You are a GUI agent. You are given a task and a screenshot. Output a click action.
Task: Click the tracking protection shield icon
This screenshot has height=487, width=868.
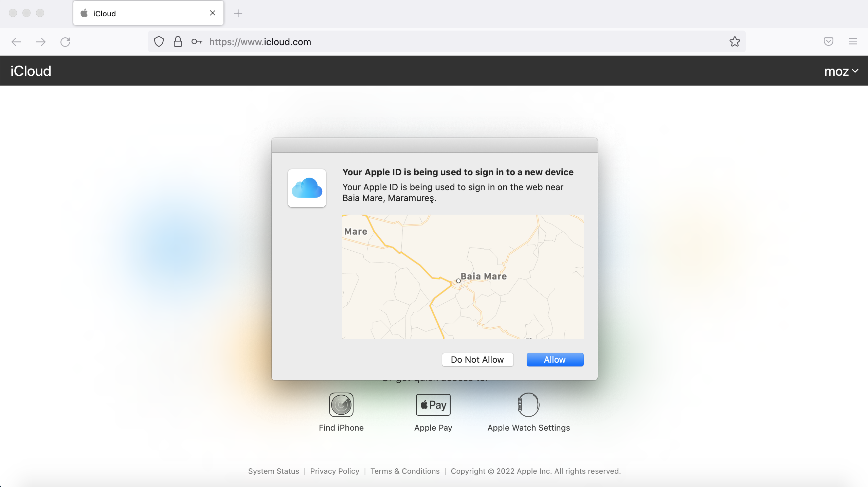click(x=159, y=41)
